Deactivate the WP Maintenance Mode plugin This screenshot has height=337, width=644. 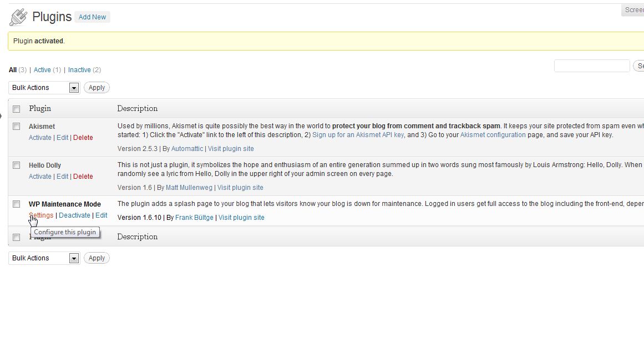[74, 215]
